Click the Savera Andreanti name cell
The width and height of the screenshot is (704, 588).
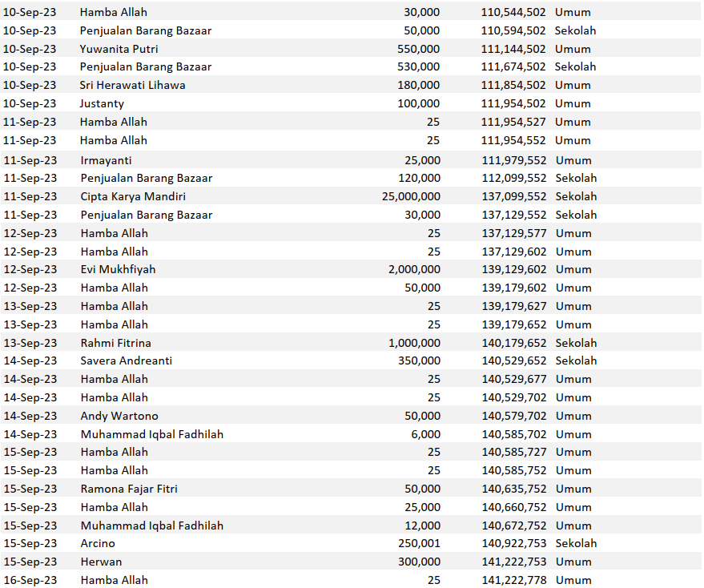[126, 360]
